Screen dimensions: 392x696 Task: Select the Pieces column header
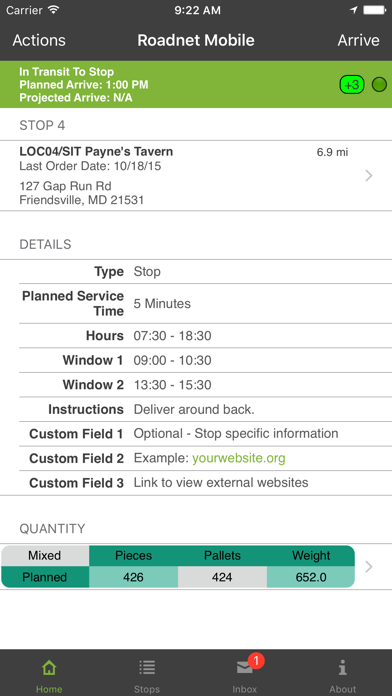point(133,556)
